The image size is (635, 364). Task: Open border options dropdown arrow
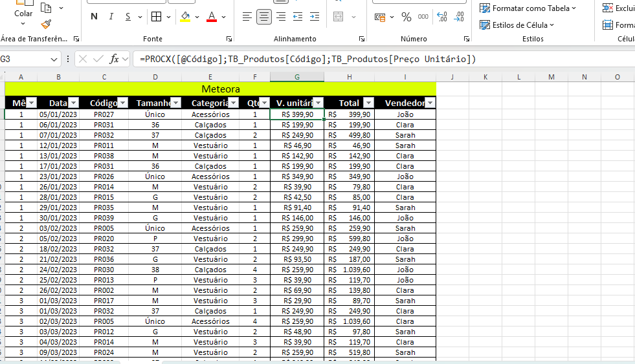click(x=168, y=17)
